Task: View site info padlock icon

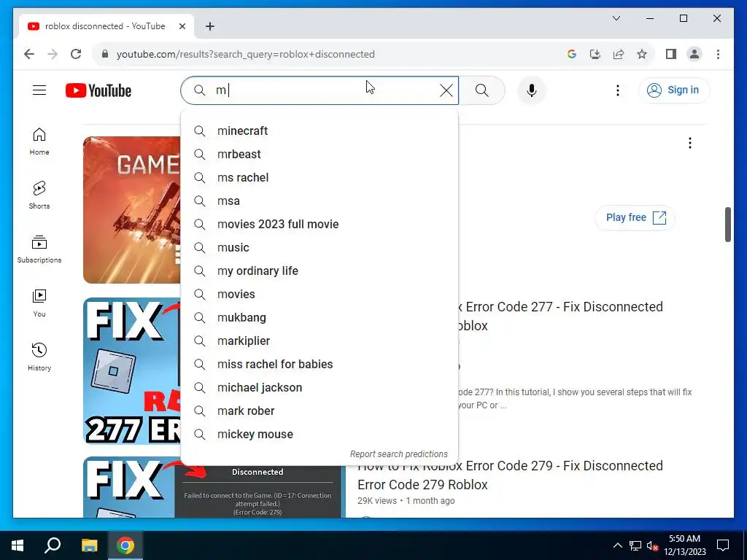Action: click(105, 54)
